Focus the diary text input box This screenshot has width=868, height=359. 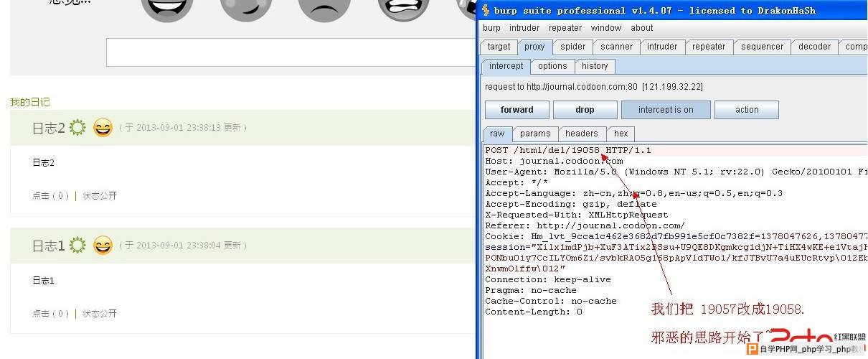click(x=291, y=52)
